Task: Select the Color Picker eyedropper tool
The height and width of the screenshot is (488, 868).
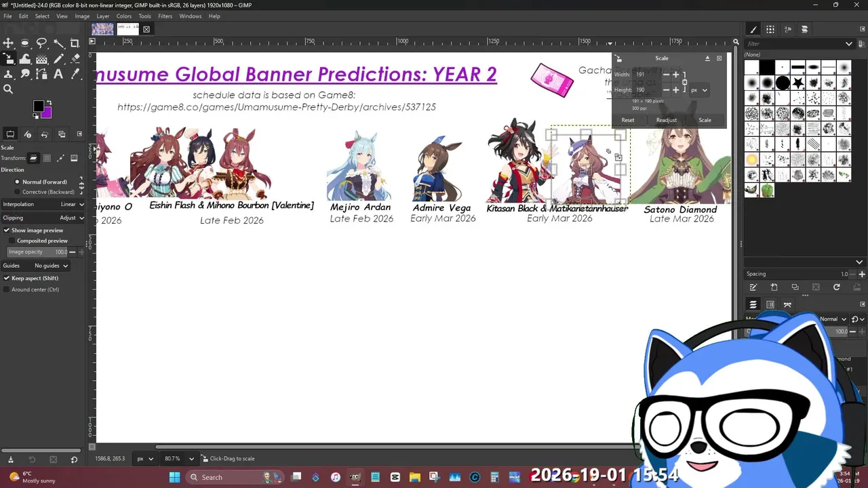Action: click(75, 75)
